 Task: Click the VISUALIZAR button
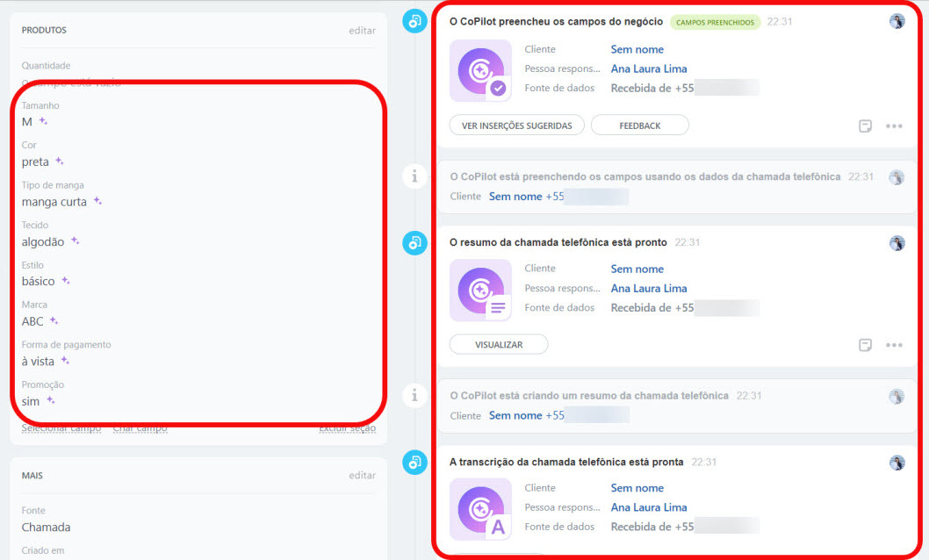pyautogui.click(x=498, y=345)
